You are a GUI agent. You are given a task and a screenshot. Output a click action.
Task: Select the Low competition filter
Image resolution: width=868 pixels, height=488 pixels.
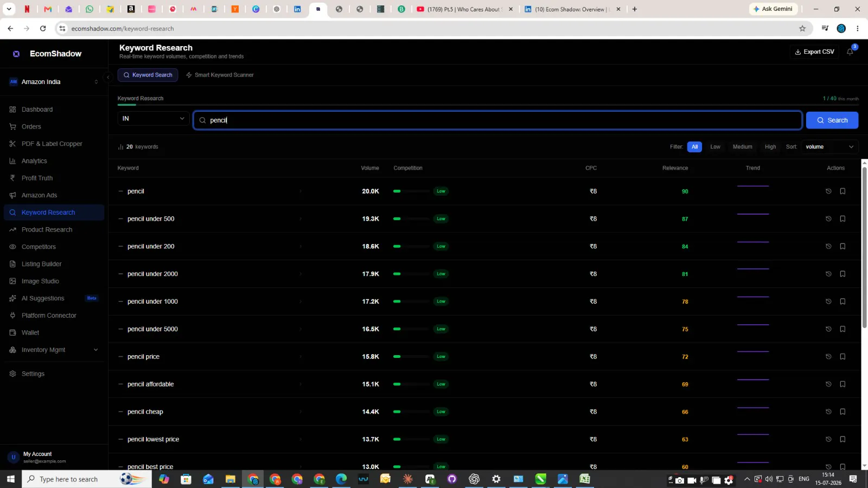click(x=715, y=147)
